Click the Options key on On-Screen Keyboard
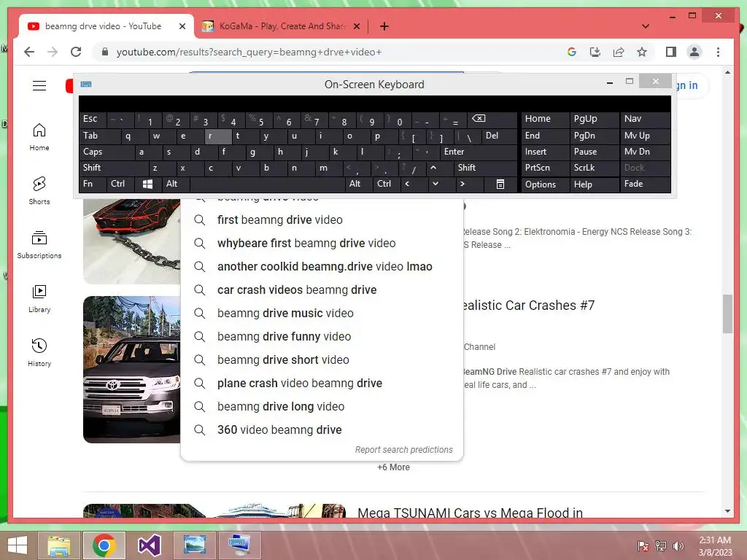This screenshot has width=747, height=560. (x=545, y=184)
